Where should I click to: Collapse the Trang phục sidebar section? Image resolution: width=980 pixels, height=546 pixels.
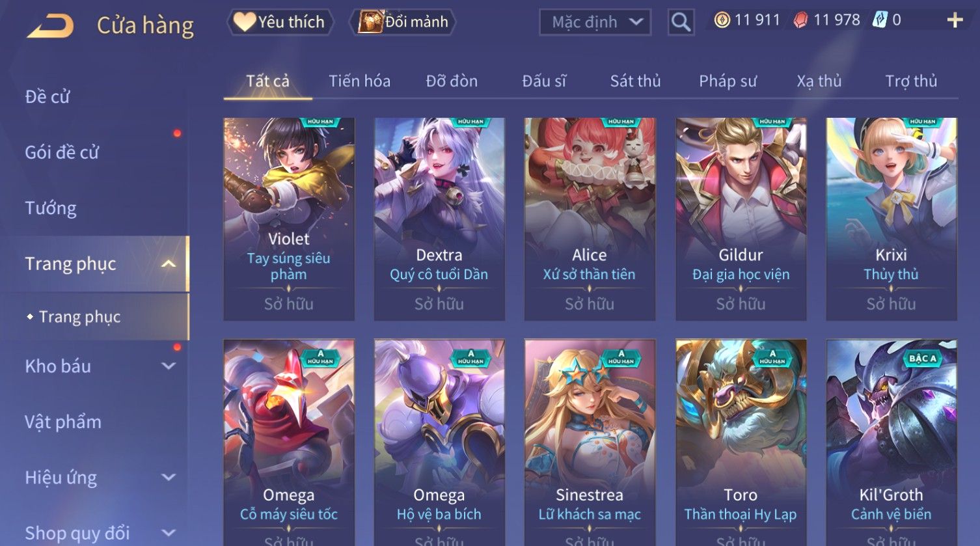tap(169, 264)
